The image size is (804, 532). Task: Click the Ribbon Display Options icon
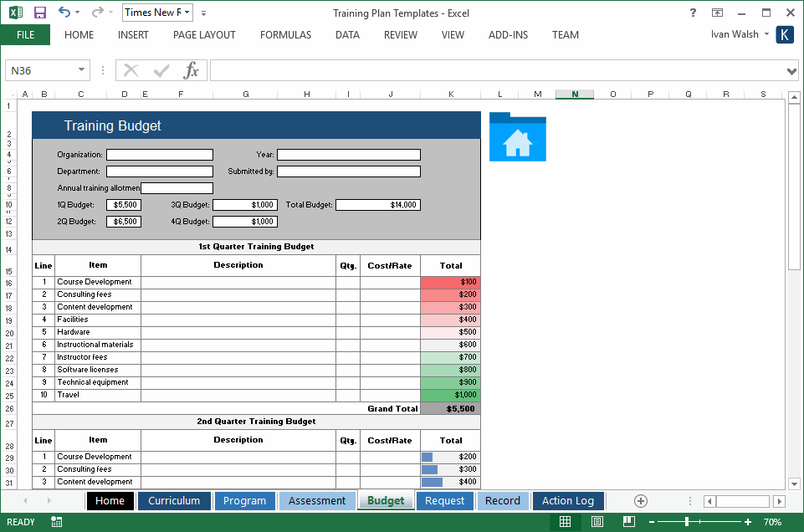[x=716, y=12]
